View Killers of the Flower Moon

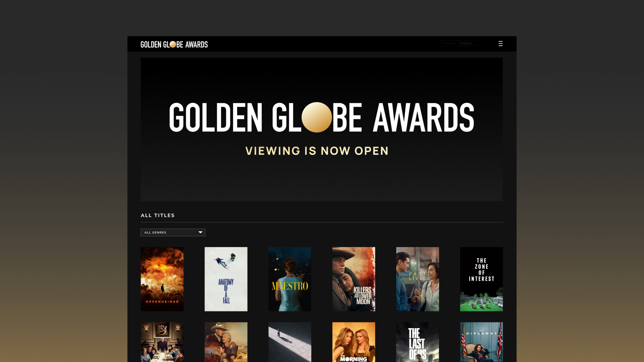click(x=354, y=279)
